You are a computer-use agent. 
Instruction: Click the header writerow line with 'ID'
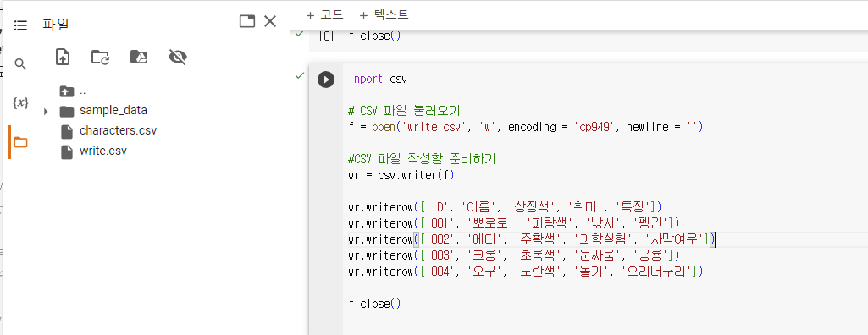coord(505,207)
